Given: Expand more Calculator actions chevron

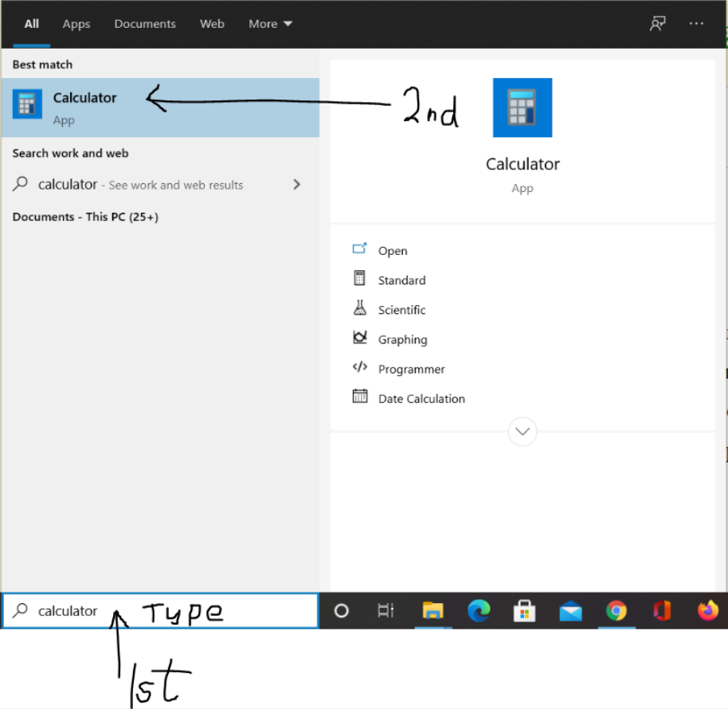Looking at the screenshot, I should 523,432.
